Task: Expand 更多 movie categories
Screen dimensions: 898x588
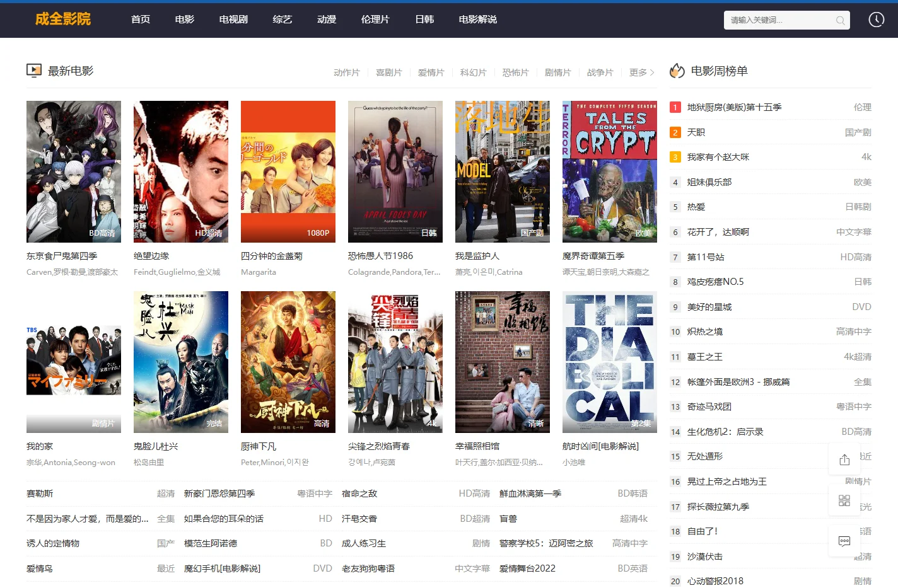Action: (x=642, y=72)
